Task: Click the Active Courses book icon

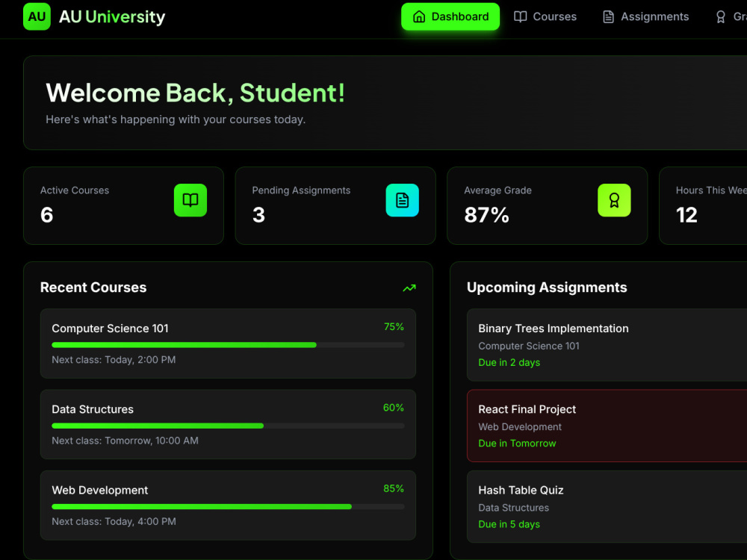Action: coord(190,200)
